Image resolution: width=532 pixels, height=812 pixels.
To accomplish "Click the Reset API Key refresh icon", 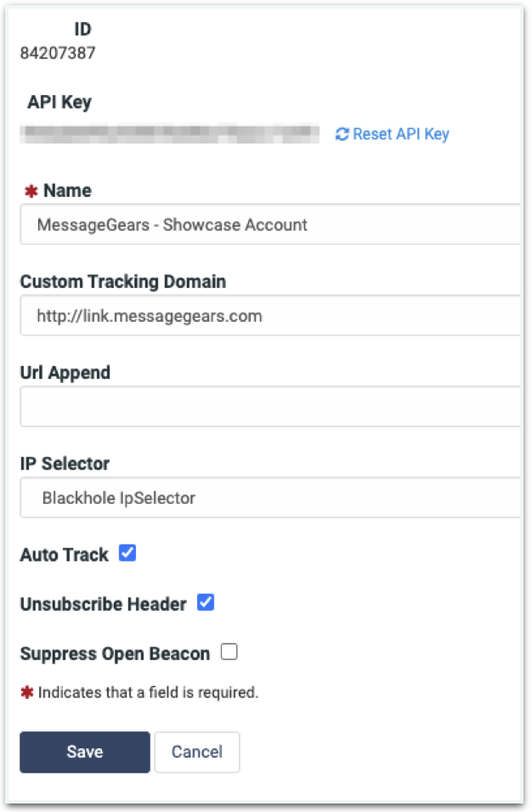I will (342, 134).
